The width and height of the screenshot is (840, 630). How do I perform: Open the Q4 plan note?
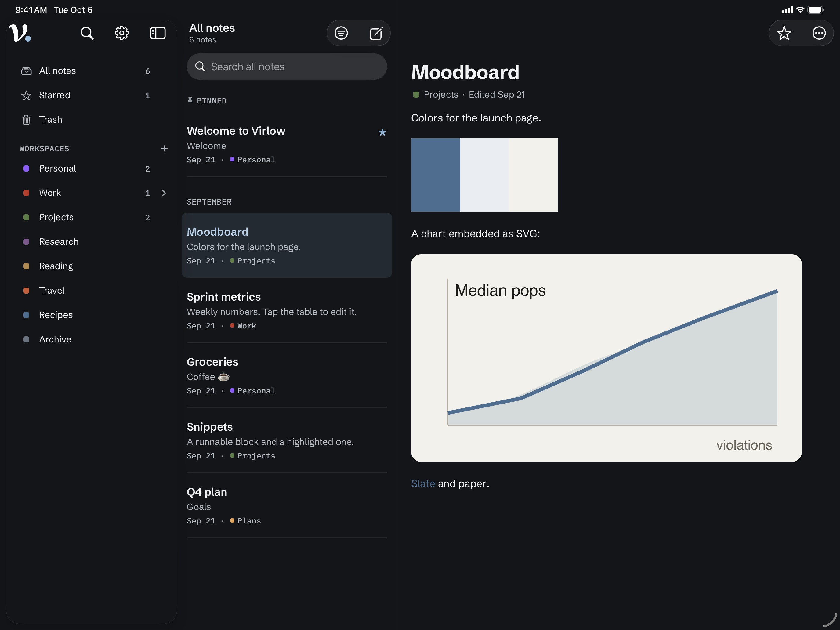tap(287, 505)
